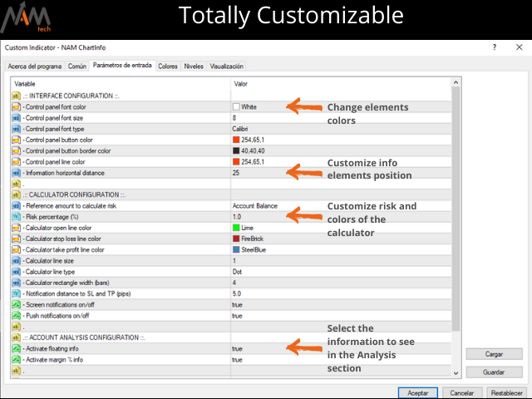Click the Restablecer button
This screenshot has width=532, height=399.
[x=506, y=393]
